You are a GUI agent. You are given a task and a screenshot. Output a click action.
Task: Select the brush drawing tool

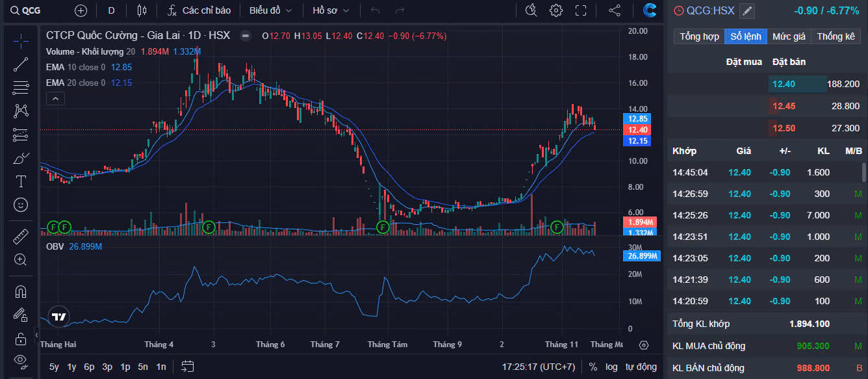coord(21,158)
